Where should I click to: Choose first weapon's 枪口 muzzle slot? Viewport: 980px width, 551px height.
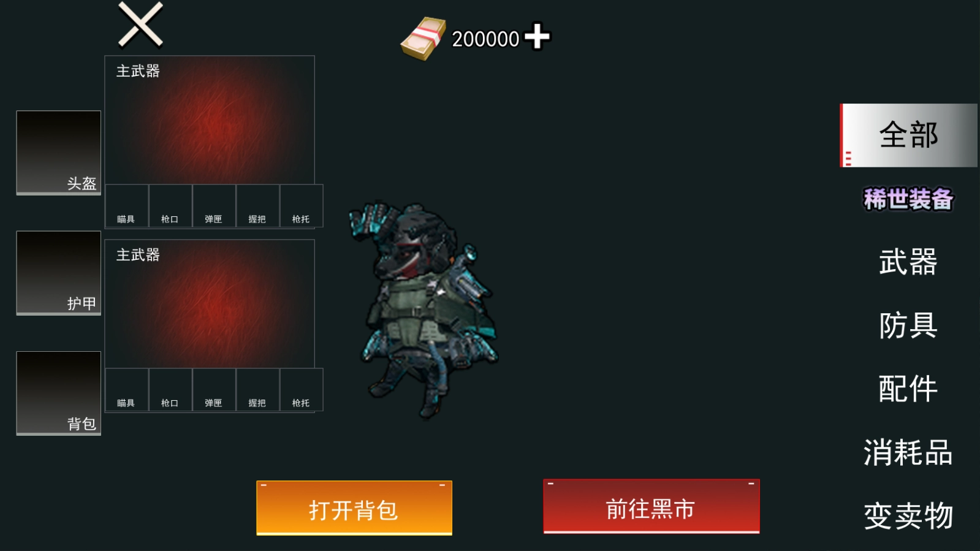[x=170, y=206]
